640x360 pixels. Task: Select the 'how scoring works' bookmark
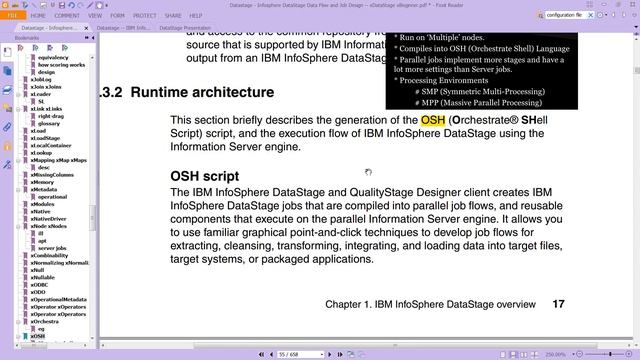[x=61, y=64]
